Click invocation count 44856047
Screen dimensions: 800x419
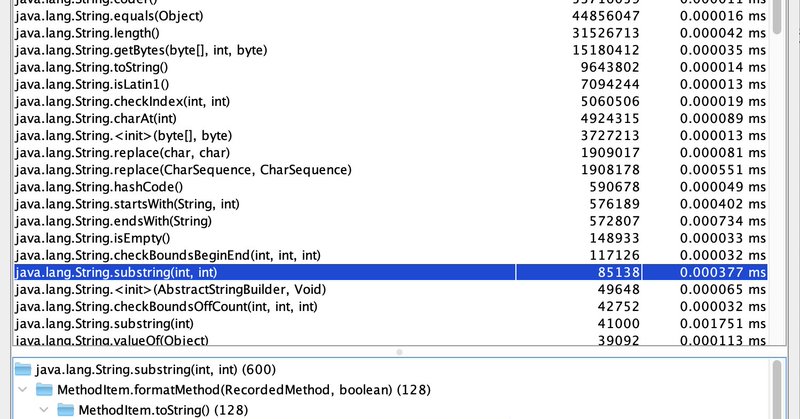tap(606, 16)
